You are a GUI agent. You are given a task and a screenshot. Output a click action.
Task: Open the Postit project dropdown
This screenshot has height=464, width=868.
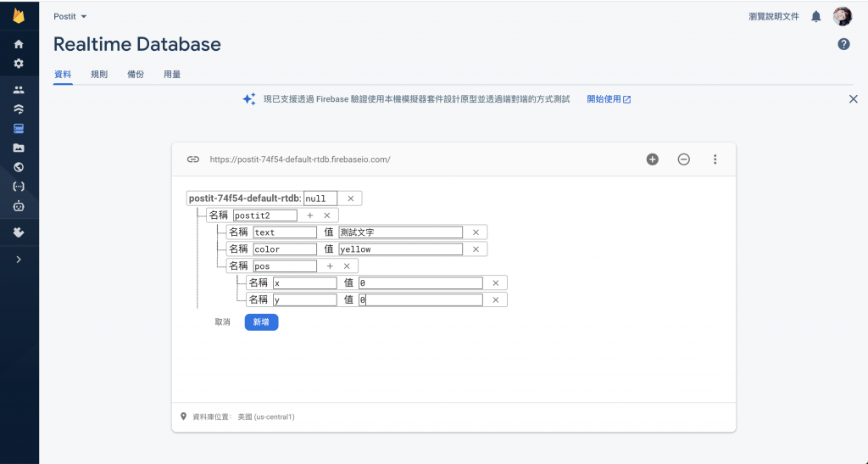70,17
